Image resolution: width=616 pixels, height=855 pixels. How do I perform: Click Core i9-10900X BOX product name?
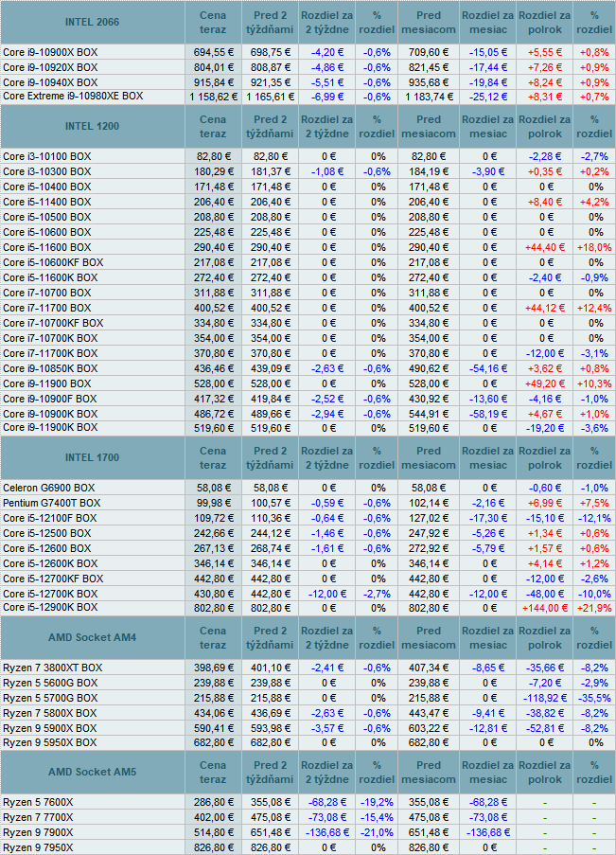click(48, 52)
